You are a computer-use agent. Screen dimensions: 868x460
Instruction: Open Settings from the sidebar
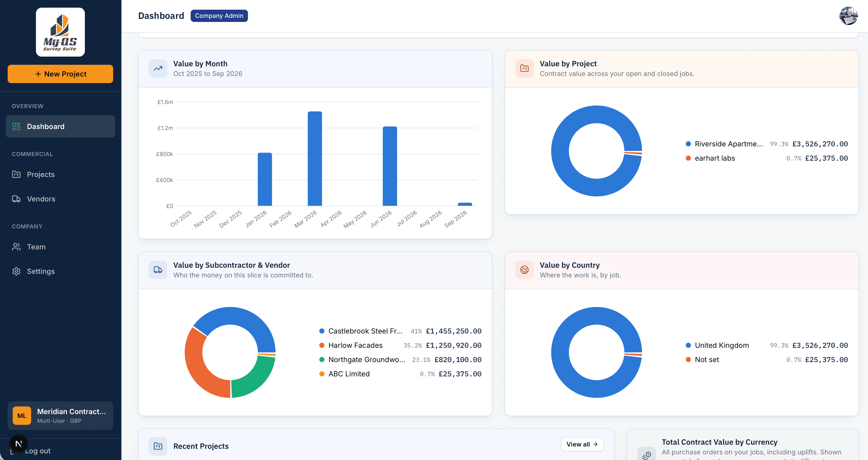[60, 271]
